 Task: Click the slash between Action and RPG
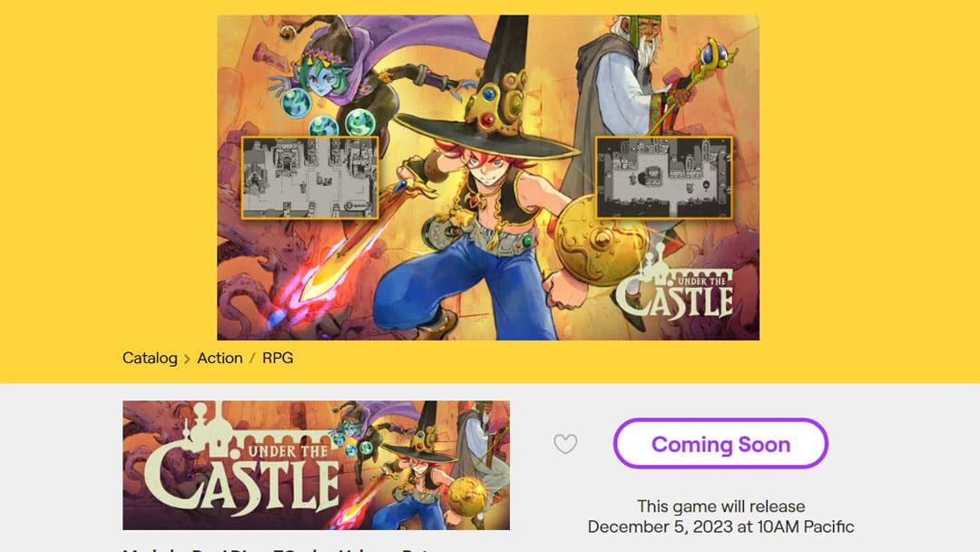[x=252, y=359]
